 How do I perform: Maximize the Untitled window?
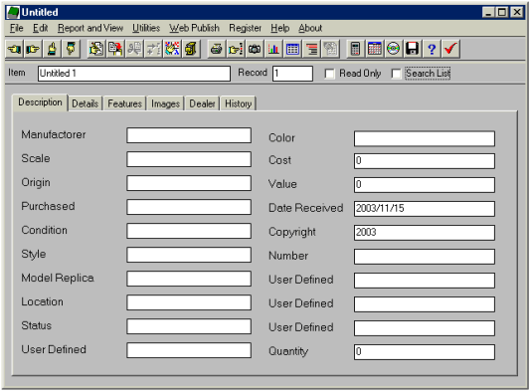(x=502, y=12)
